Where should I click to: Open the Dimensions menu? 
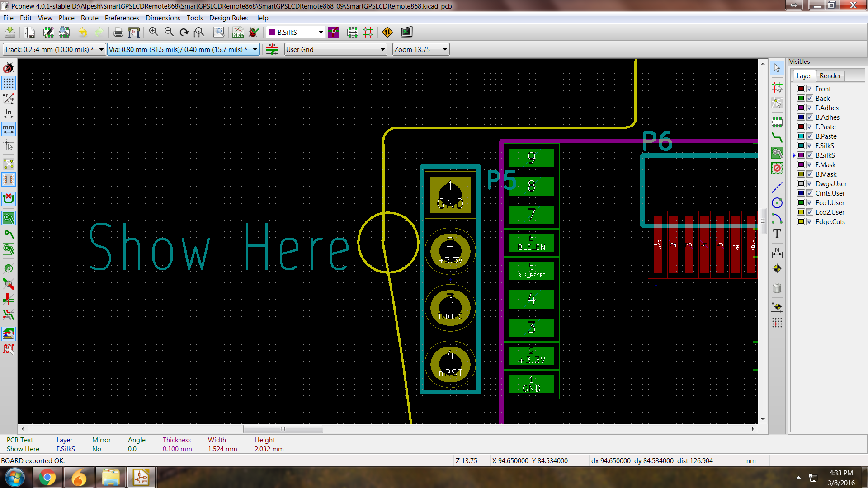point(163,18)
